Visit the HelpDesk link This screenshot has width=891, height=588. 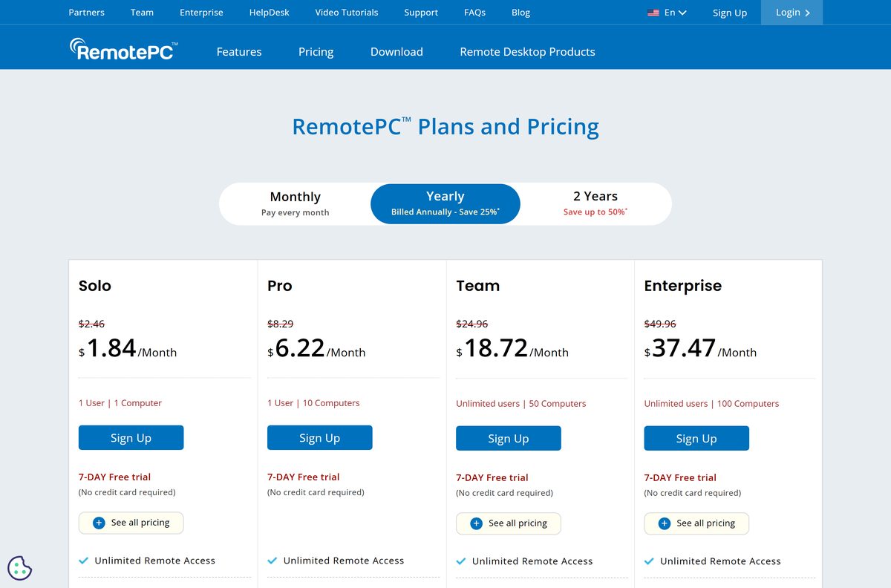(270, 13)
